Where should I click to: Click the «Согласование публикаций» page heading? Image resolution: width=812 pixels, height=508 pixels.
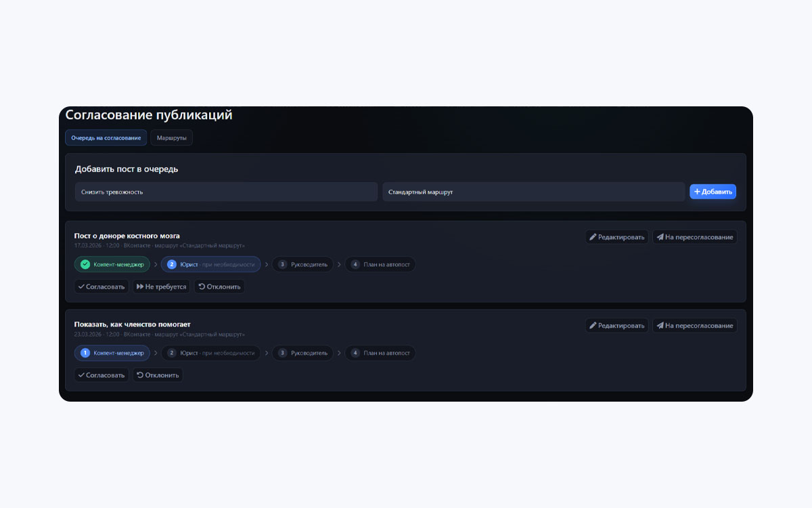click(x=149, y=114)
